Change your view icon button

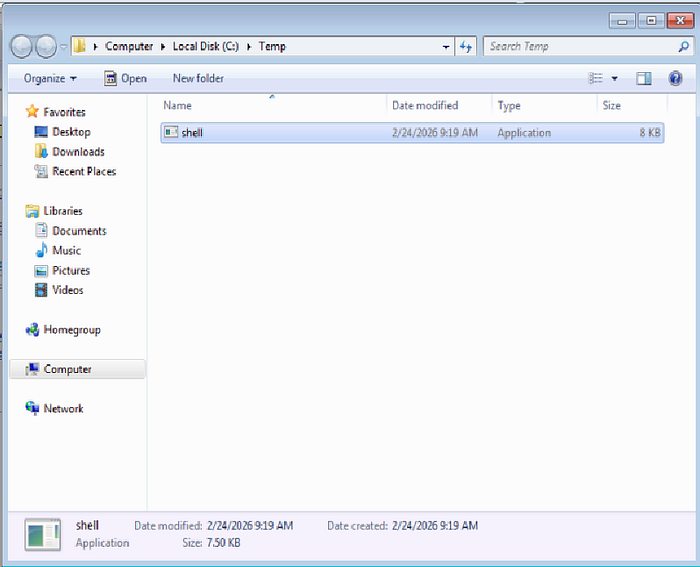point(595,79)
